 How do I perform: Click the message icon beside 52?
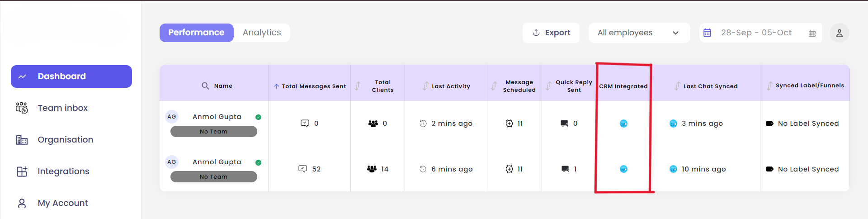point(303,169)
